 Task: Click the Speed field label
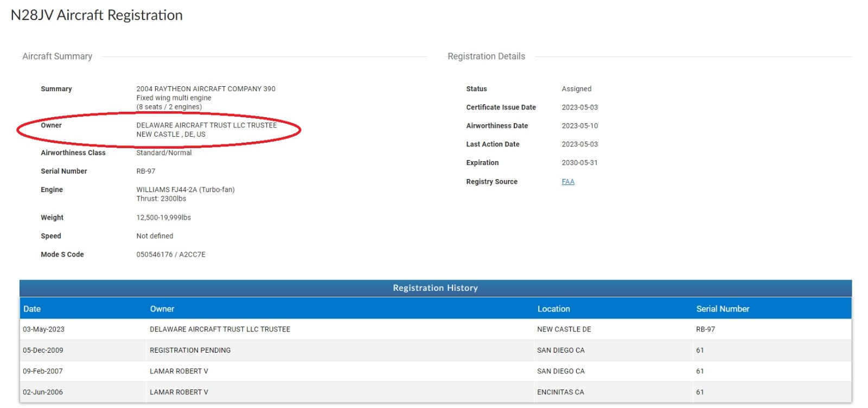51,236
